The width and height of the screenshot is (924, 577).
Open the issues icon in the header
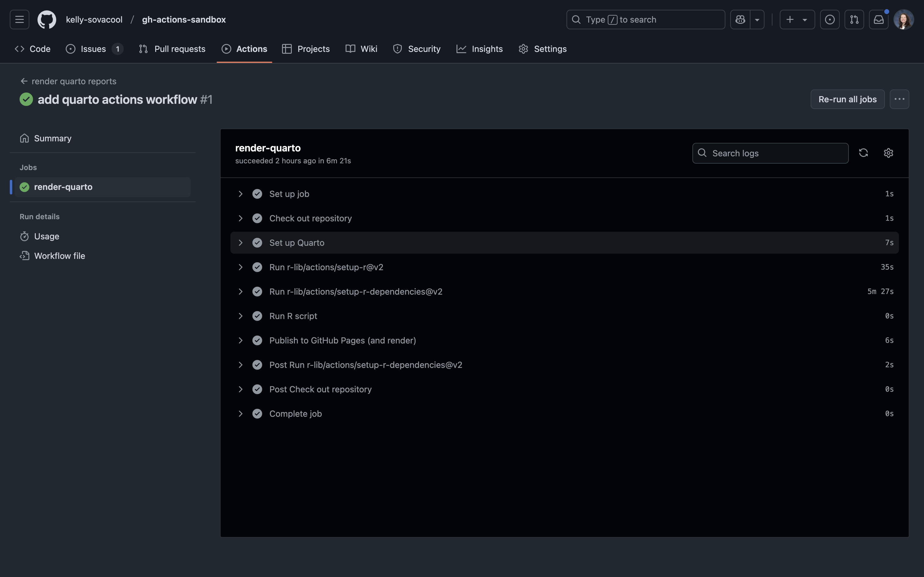point(829,20)
